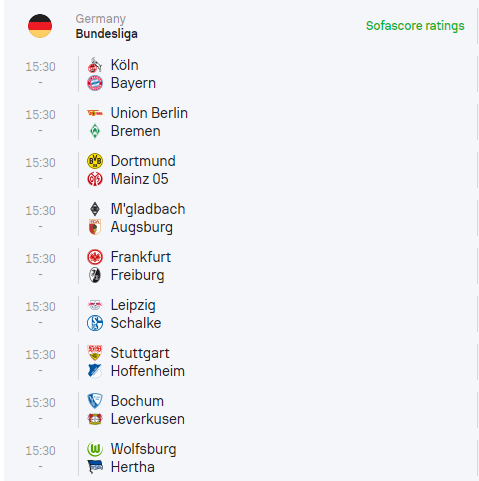Click the Germany flag icon
Screen dimensions: 479x481
(40, 26)
